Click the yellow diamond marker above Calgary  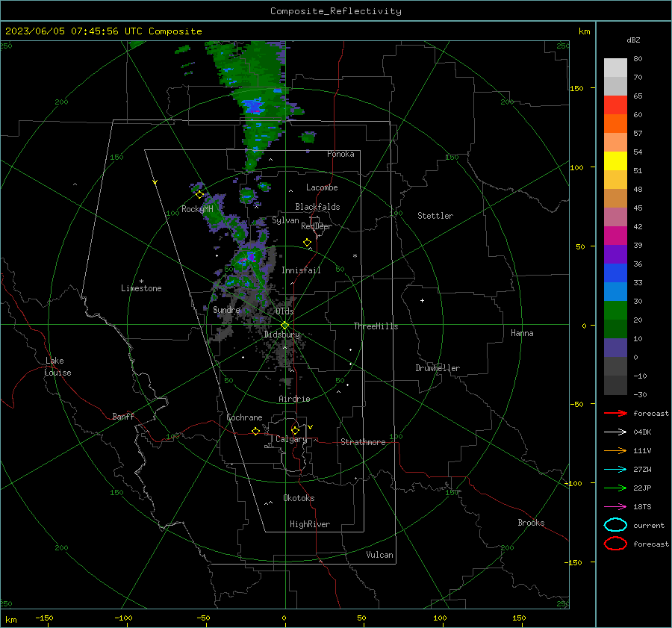click(295, 430)
